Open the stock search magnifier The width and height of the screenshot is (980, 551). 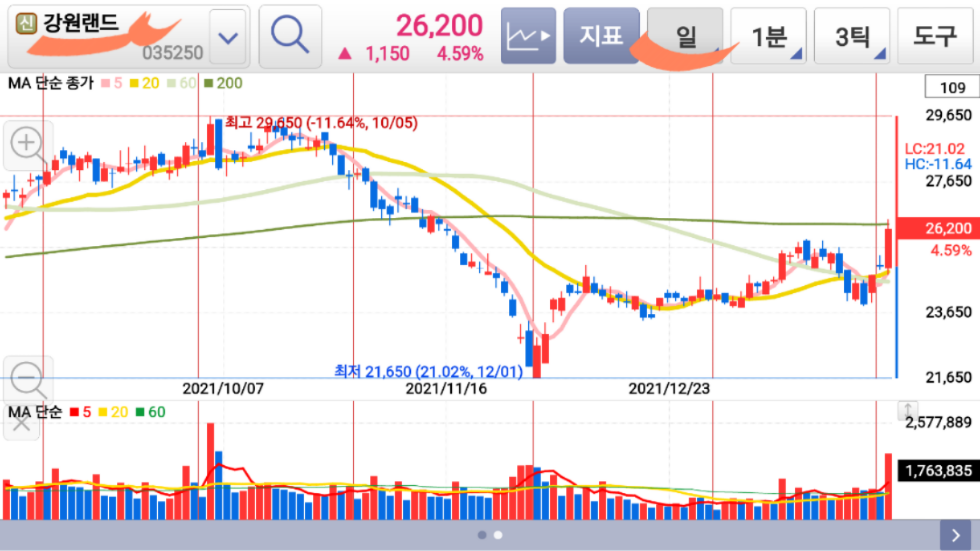pyautogui.click(x=290, y=36)
